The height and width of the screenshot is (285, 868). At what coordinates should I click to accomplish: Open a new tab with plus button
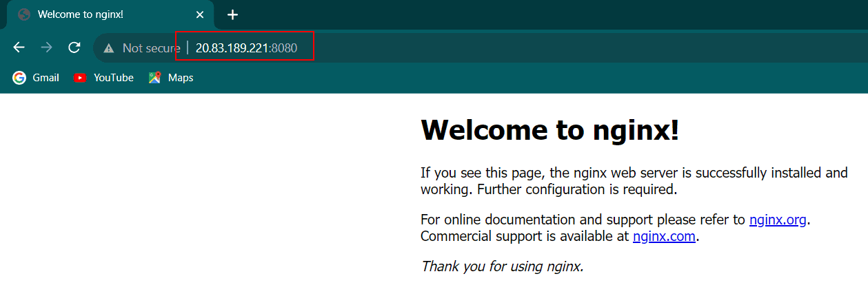[x=232, y=14]
